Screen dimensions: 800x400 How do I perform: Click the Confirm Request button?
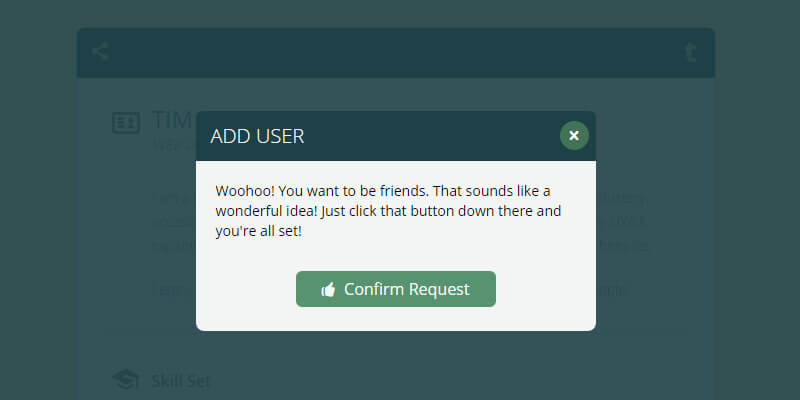[396, 289]
